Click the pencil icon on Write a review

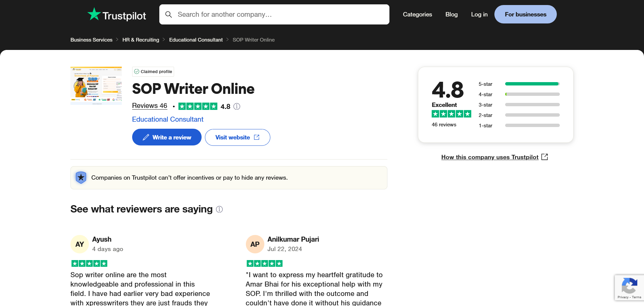pyautogui.click(x=146, y=137)
